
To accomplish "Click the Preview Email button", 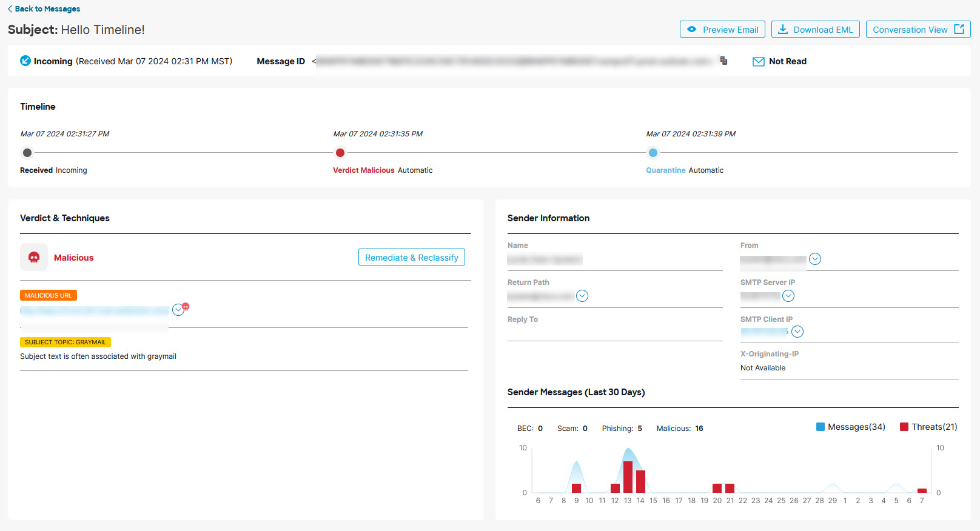I will (722, 29).
